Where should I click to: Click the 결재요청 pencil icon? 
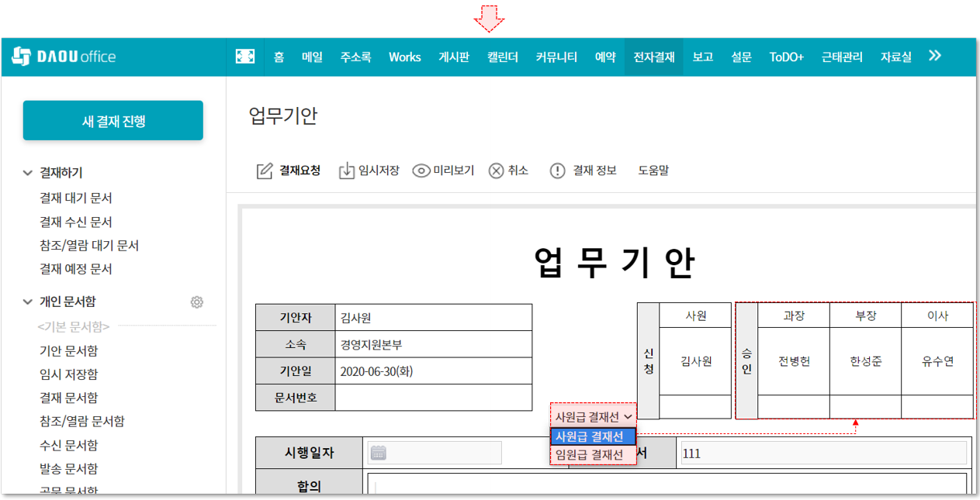tap(265, 171)
